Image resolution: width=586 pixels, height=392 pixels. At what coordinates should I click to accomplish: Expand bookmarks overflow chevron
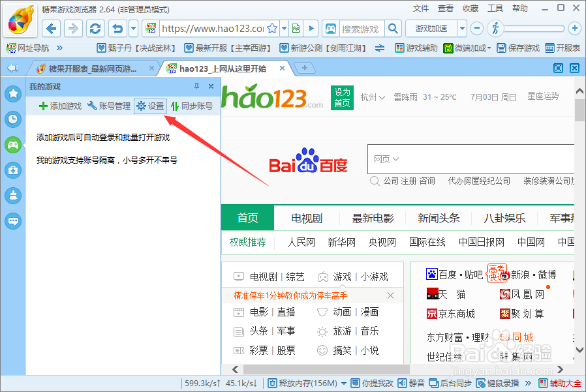59,48
